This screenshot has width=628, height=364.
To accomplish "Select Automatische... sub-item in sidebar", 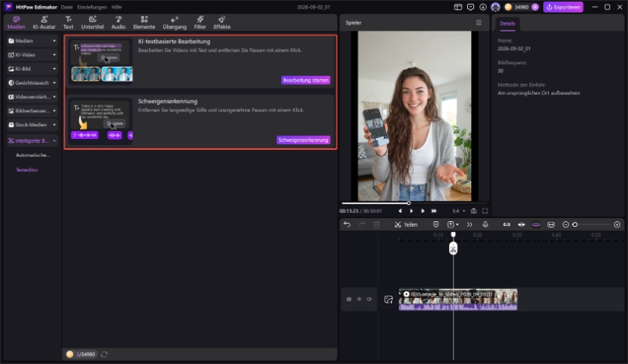I will coord(32,155).
